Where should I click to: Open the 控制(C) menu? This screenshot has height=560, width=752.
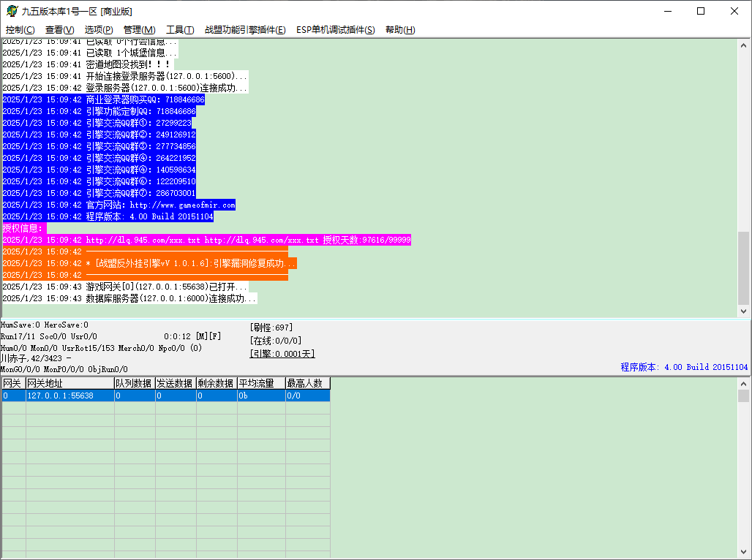tap(20, 30)
